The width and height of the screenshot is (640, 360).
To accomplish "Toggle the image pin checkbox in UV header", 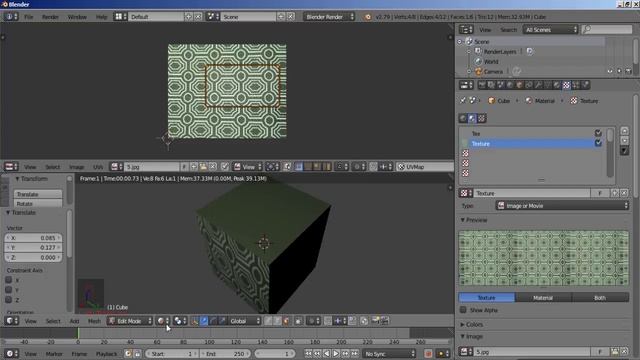I will click(224, 167).
